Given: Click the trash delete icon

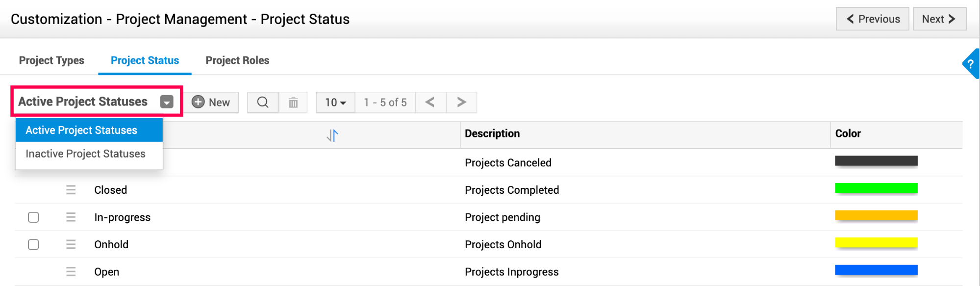Looking at the screenshot, I should tap(293, 103).
